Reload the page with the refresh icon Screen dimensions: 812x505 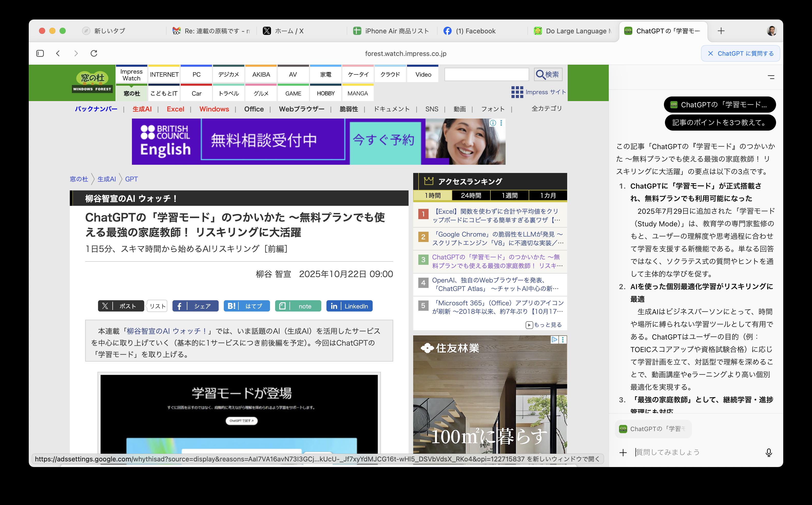[94, 53]
